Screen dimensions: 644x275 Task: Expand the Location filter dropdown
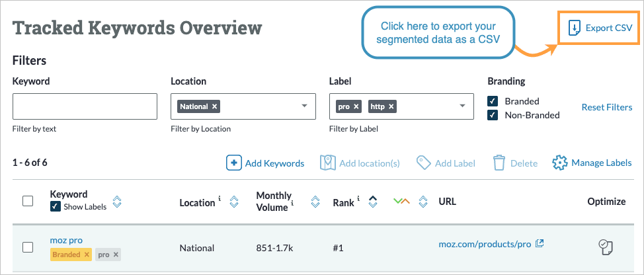[x=305, y=106]
